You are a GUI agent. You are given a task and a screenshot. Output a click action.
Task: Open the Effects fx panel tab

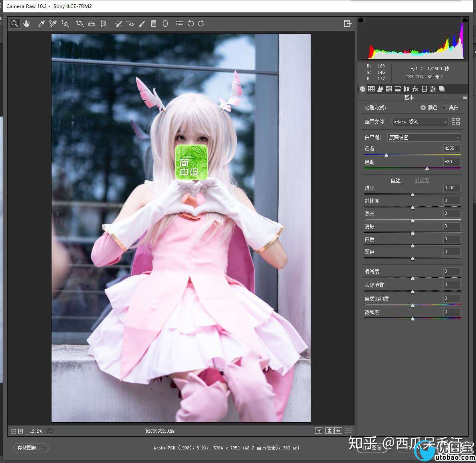click(415, 89)
